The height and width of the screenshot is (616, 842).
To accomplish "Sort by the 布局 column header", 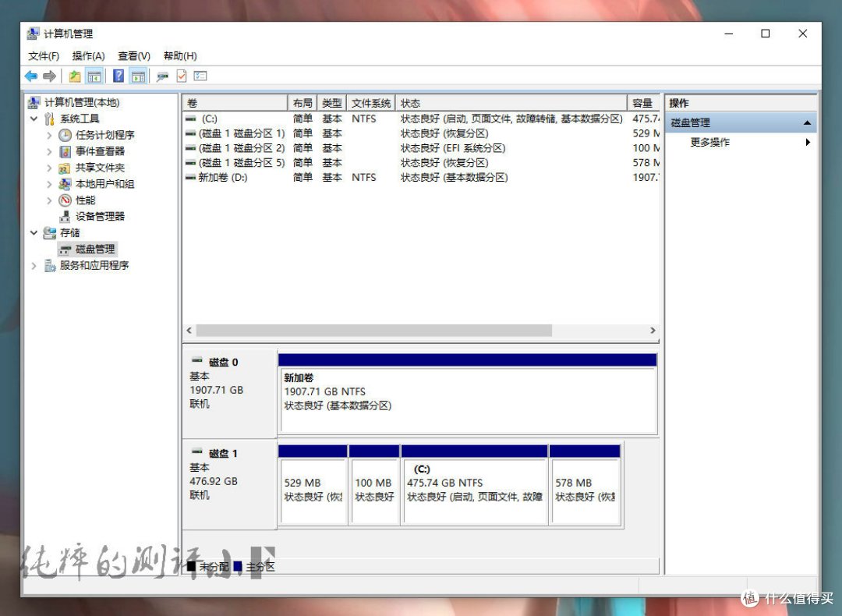I will pos(302,103).
